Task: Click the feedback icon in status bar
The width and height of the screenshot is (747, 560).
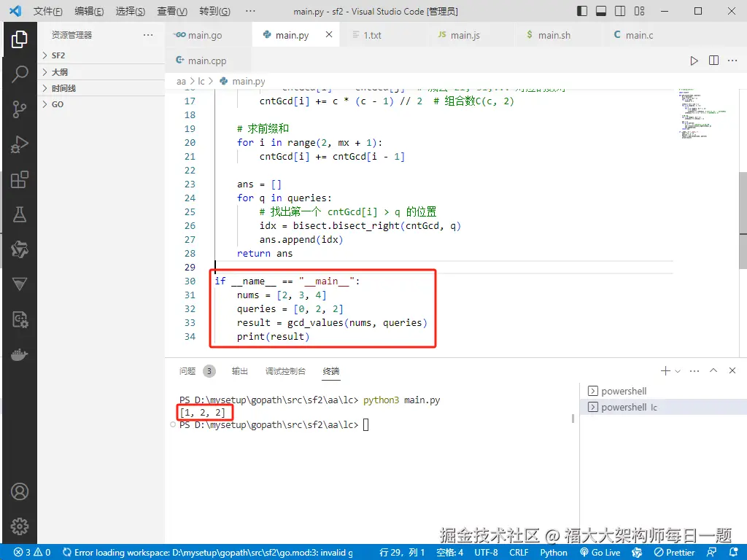Action: click(712, 553)
